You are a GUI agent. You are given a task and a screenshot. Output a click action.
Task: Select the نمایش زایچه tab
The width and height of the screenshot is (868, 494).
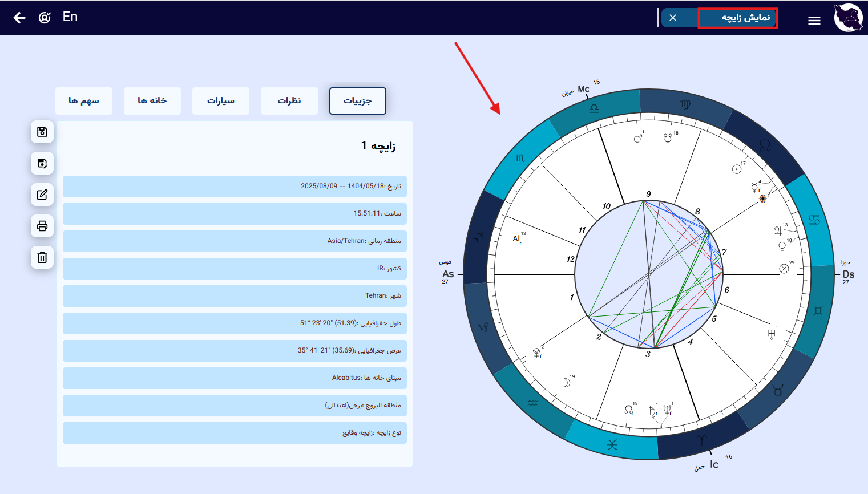pyautogui.click(x=737, y=18)
